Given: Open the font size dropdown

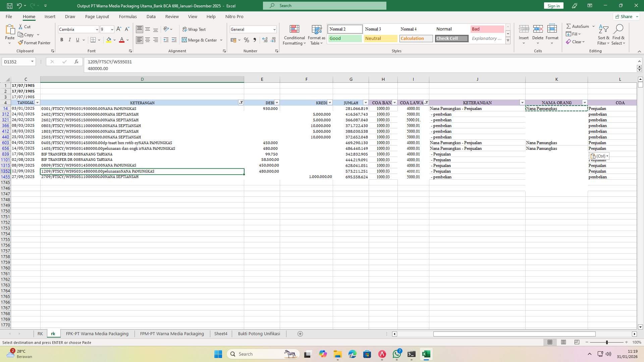Looking at the screenshot, I should tap(112, 29).
